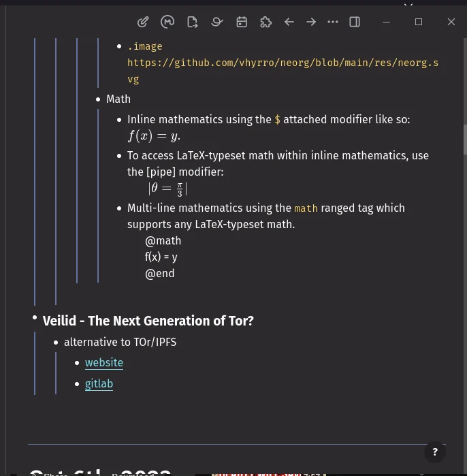
Task: Click the circled M plugin icon
Action: click(167, 22)
